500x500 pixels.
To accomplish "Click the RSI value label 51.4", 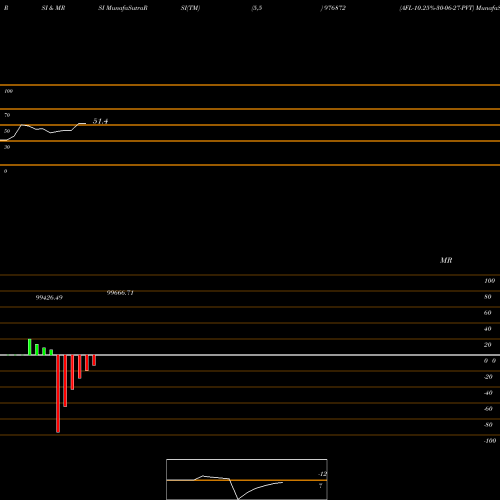I will tap(100, 121).
